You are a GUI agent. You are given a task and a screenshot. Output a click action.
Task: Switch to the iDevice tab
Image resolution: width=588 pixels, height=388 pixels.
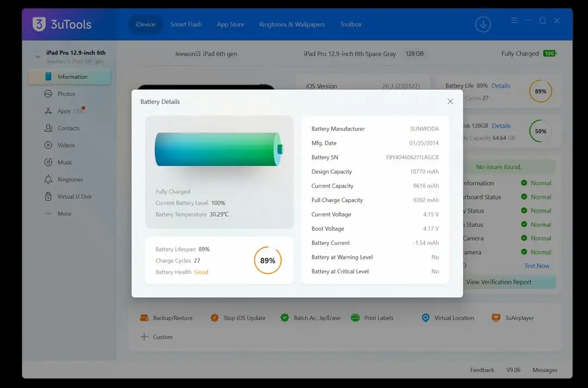145,24
